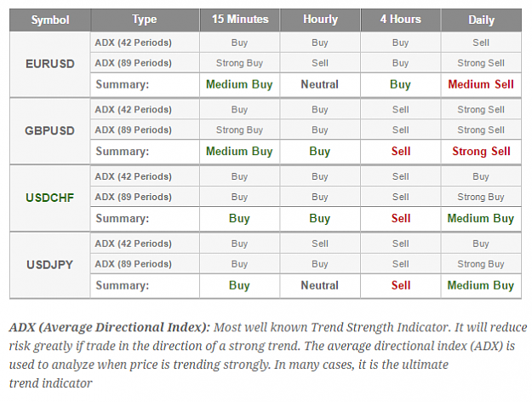Click USDJPY daily Medium Buy summary
Image resolution: width=532 pixels, height=402 pixels.
click(x=481, y=285)
